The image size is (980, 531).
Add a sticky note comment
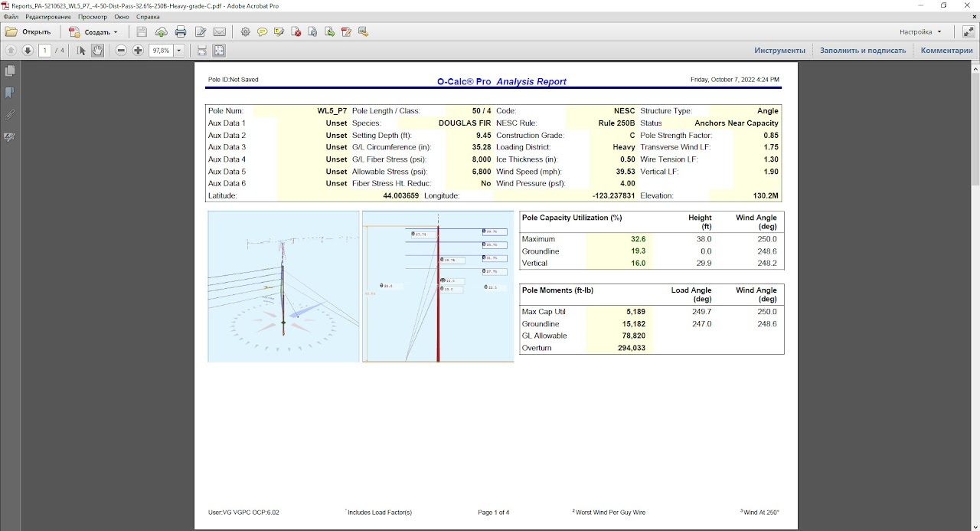(x=263, y=31)
